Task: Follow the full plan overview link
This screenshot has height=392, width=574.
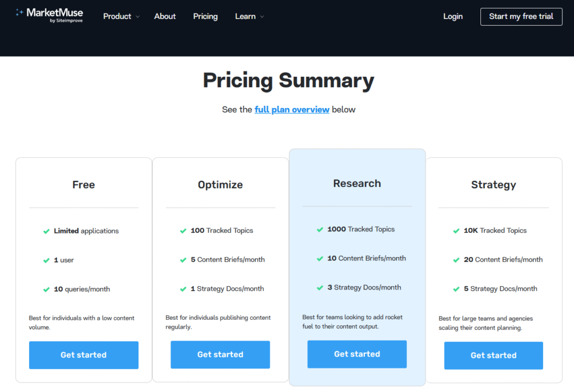Action: click(292, 110)
